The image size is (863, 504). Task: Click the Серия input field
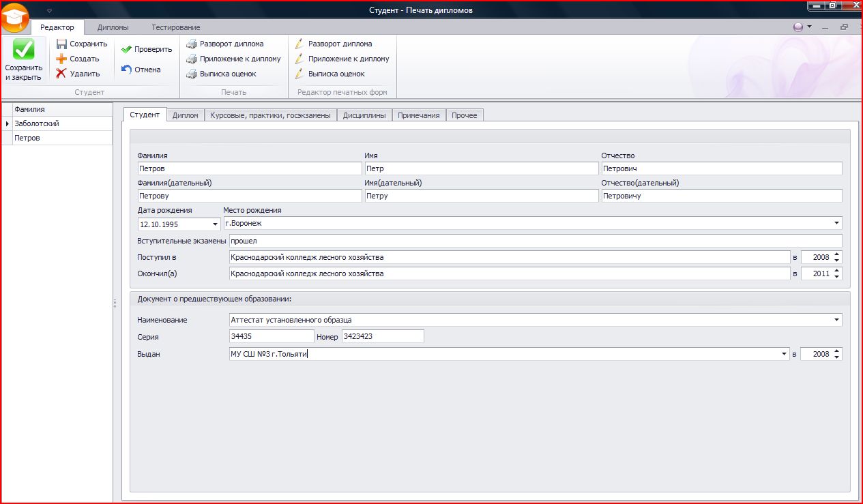coord(272,336)
